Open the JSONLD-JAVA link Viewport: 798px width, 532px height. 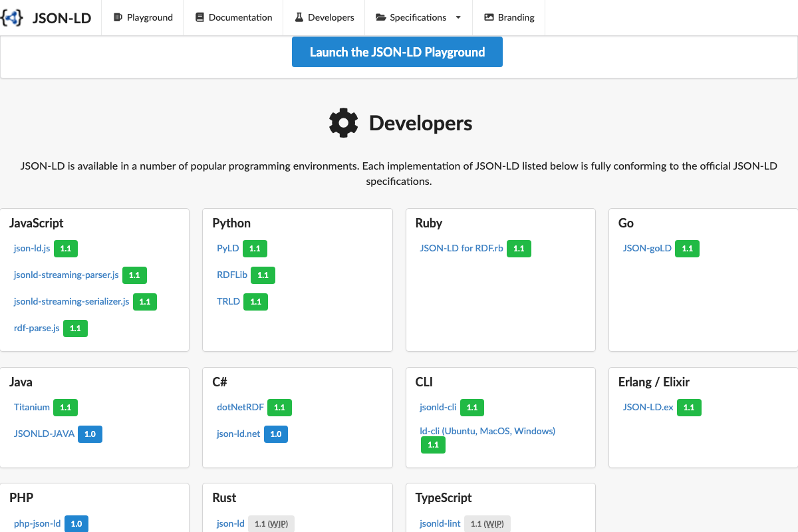coord(44,434)
